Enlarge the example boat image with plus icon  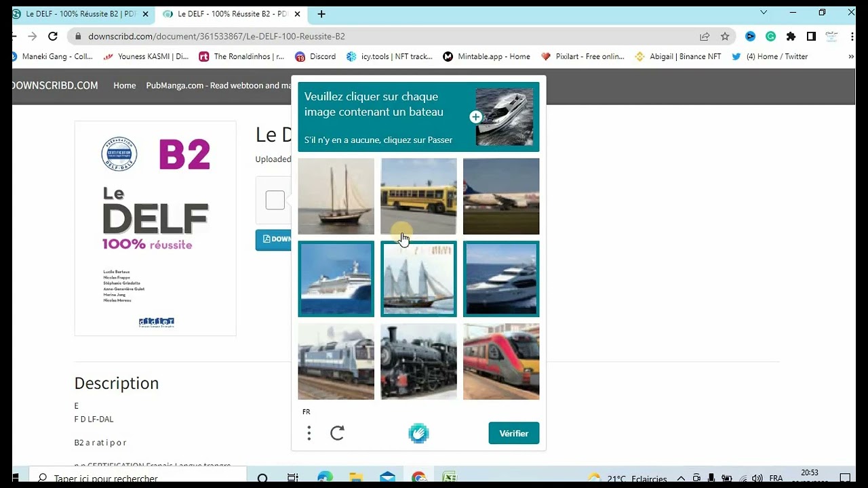[475, 117]
